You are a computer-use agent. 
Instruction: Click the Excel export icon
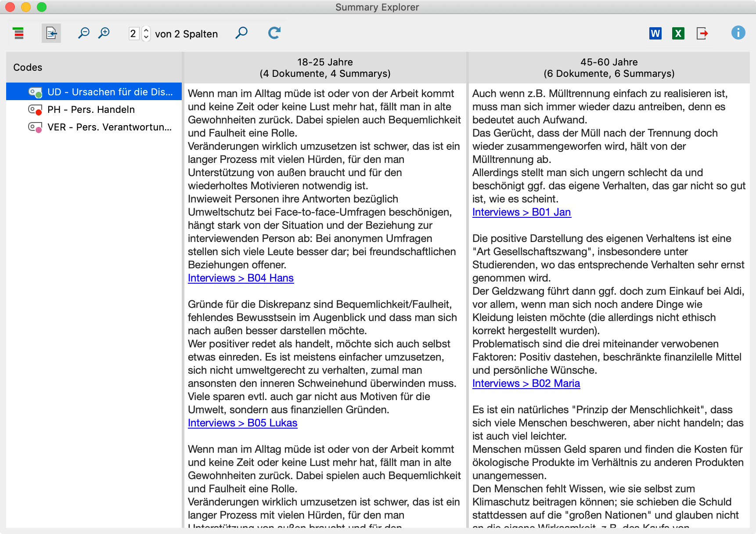pyautogui.click(x=677, y=33)
